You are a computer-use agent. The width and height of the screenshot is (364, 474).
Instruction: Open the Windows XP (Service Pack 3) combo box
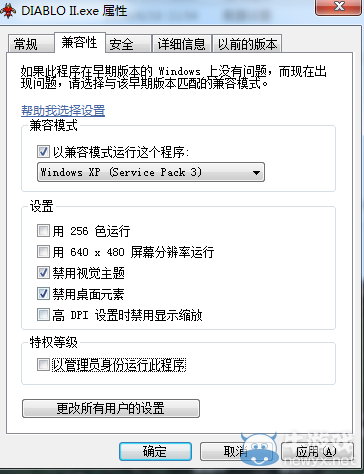click(x=151, y=172)
